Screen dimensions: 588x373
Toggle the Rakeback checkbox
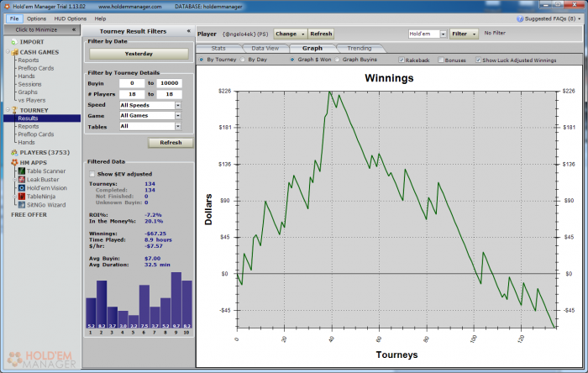pyautogui.click(x=402, y=60)
